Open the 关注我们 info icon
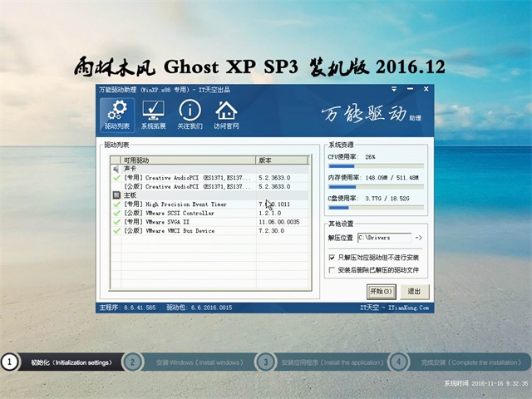Image resolution: width=532 pixels, height=399 pixels. (x=190, y=115)
